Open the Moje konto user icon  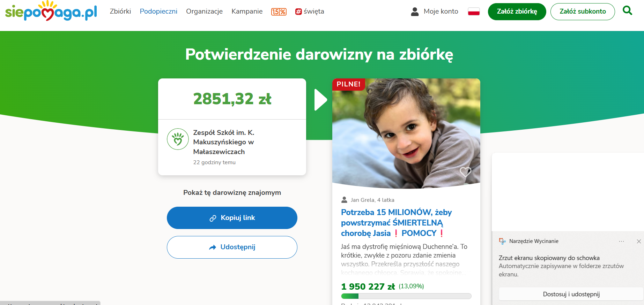415,12
